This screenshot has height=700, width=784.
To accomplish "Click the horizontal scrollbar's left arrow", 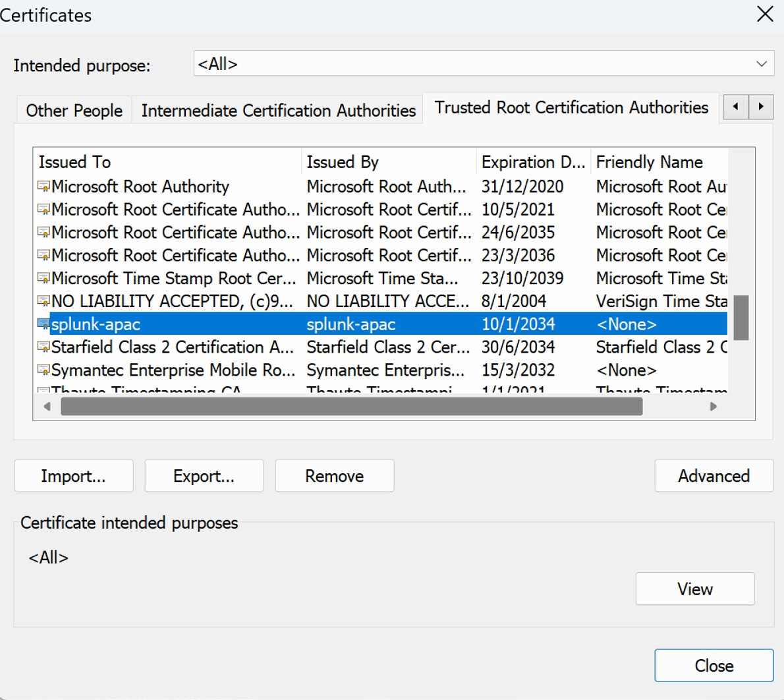I will (47, 406).
